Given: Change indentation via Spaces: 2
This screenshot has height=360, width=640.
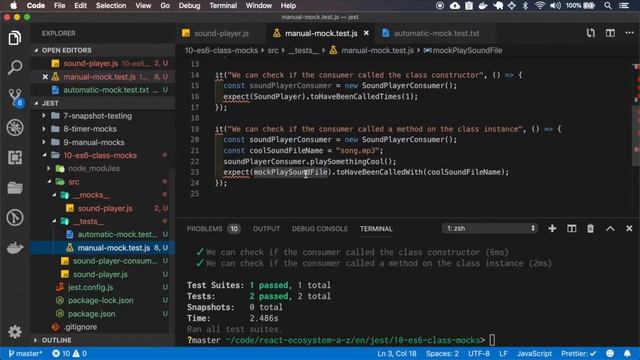Looking at the screenshot, I should pyautogui.click(x=442, y=353).
